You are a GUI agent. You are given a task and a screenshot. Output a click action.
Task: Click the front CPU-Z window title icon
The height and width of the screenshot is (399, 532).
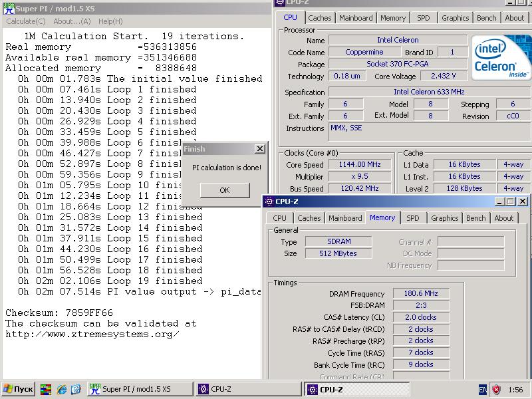click(x=269, y=201)
